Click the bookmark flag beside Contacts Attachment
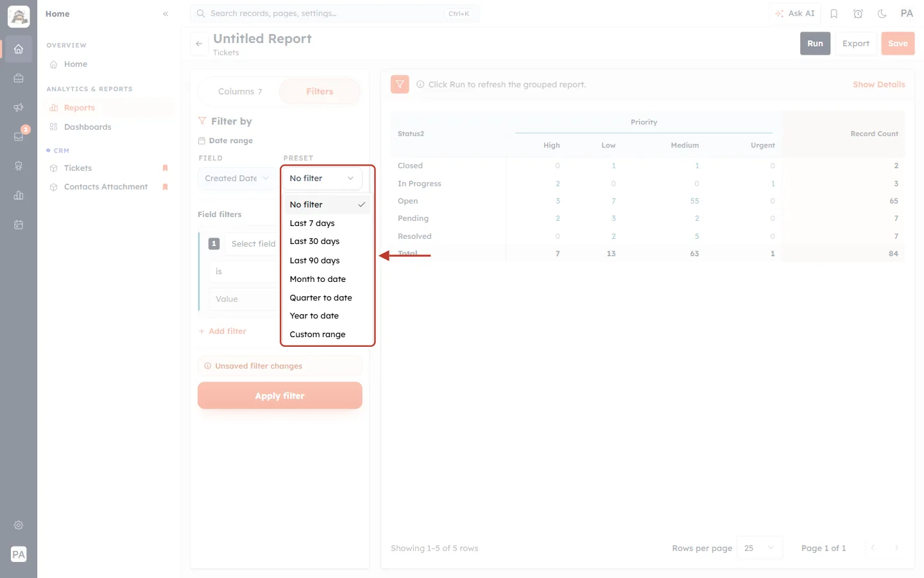This screenshot has height=578, width=924. 165,187
